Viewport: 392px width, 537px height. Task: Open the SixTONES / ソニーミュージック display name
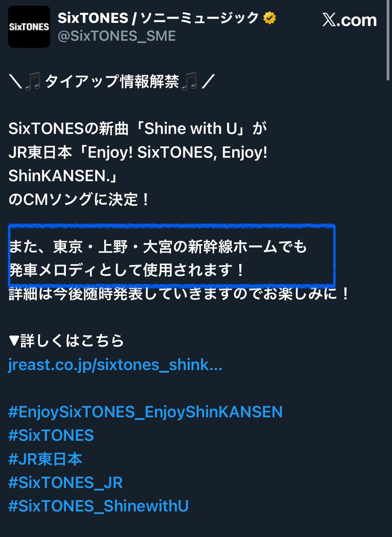pyautogui.click(x=159, y=18)
